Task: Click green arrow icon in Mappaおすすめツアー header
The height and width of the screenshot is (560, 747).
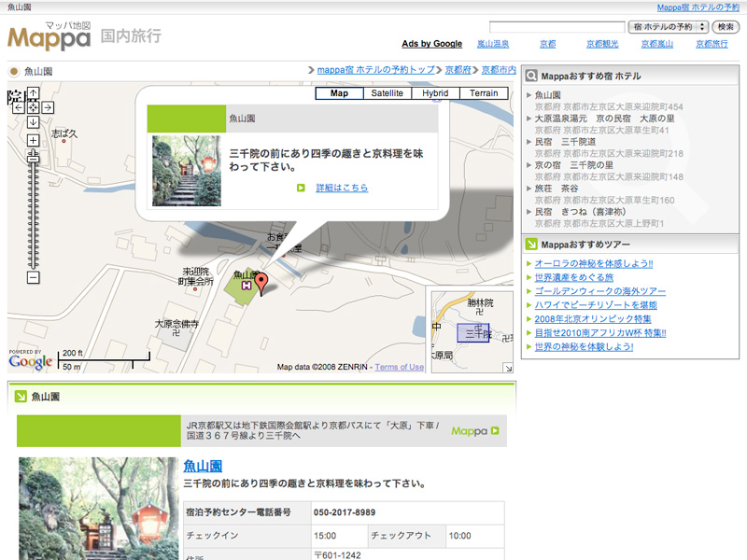Action: point(531,245)
